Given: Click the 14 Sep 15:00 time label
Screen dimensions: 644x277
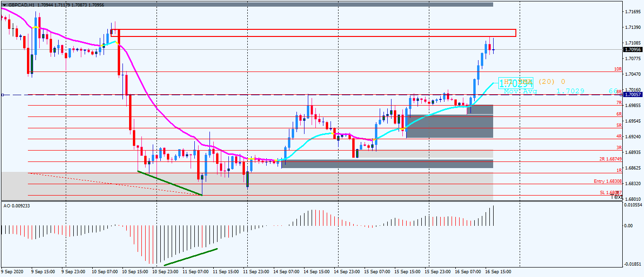Looking at the screenshot, I should [x=316, y=272].
